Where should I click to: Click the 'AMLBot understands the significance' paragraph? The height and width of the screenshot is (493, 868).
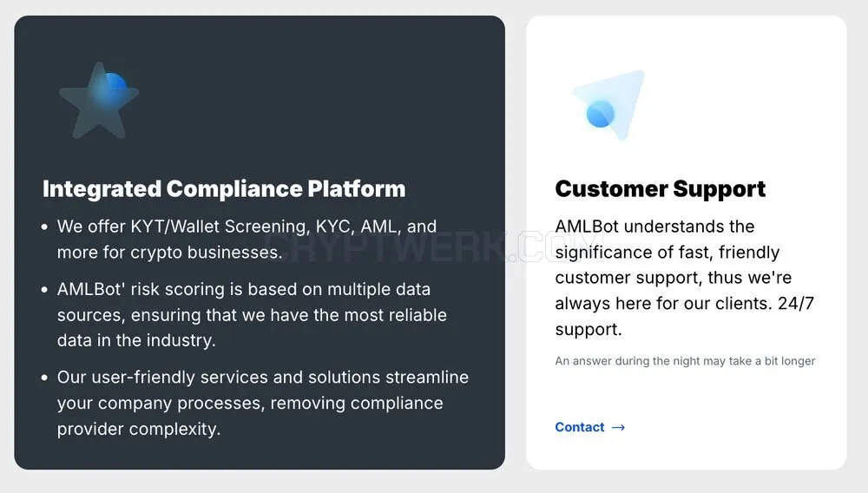click(685, 278)
